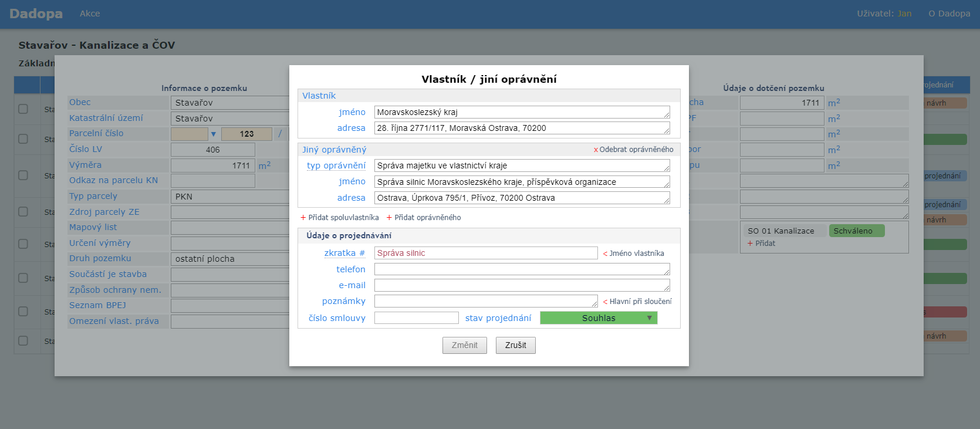This screenshot has height=429, width=980.
Task: Click the Dadopa logo in header
Action: pyautogui.click(x=36, y=13)
